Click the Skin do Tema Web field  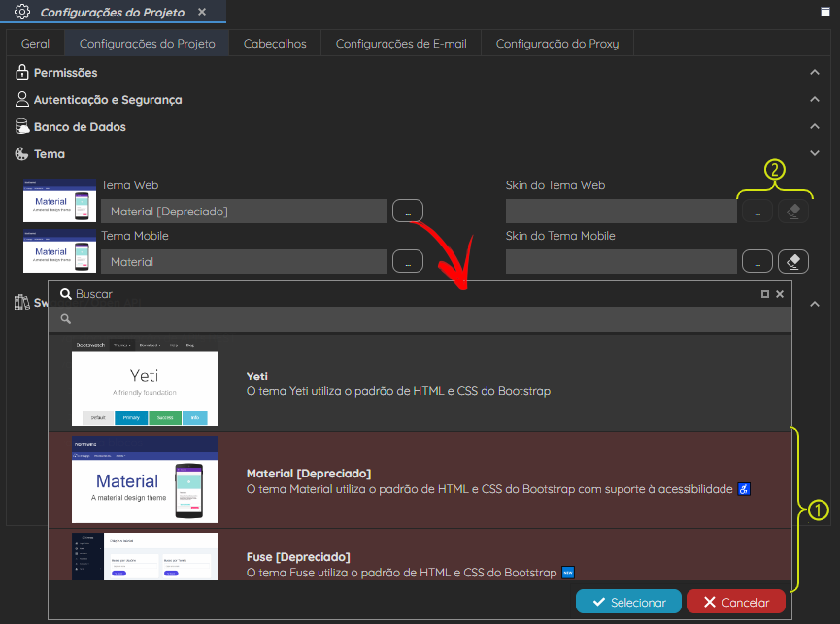pyautogui.click(x=622, y=211)
